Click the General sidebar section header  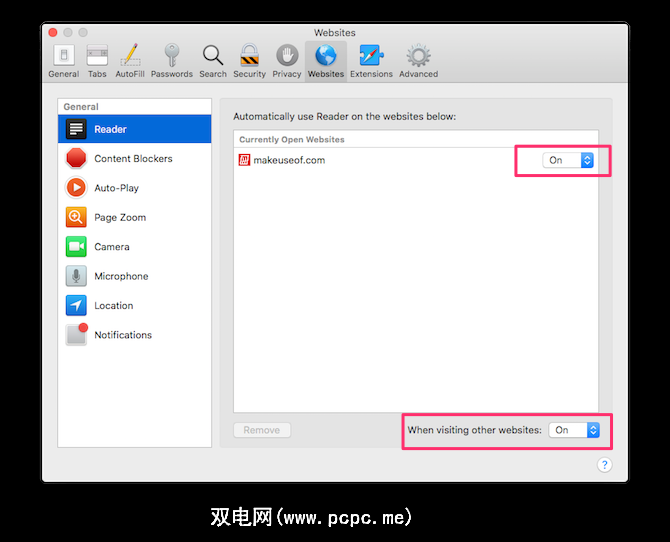(81, 107)
